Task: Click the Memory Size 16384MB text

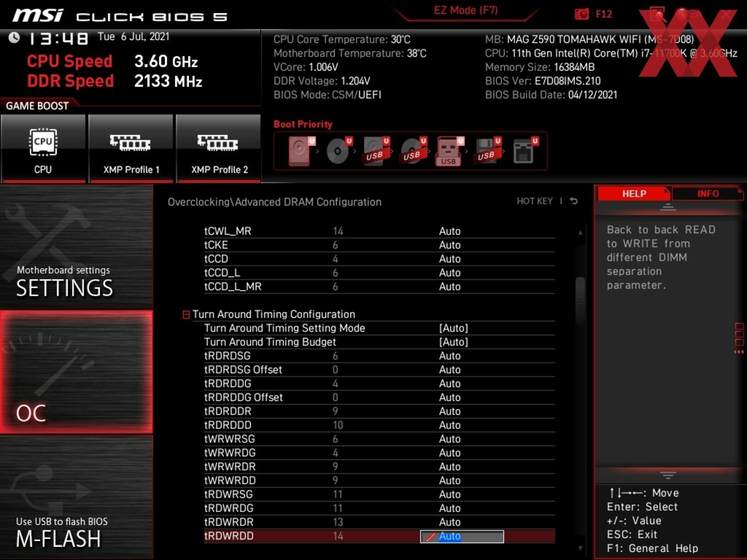Action: (540, 67)
